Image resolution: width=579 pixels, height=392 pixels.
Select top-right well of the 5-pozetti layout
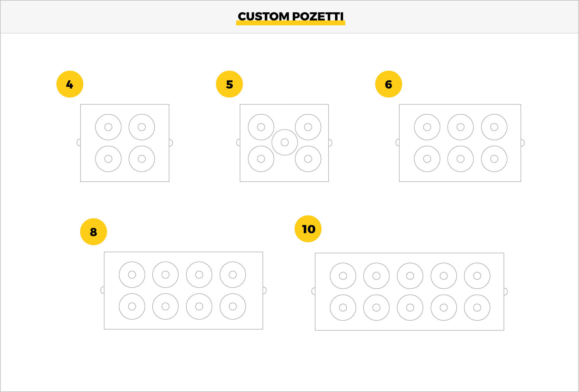pyautogui.click(x=308, y=127)
